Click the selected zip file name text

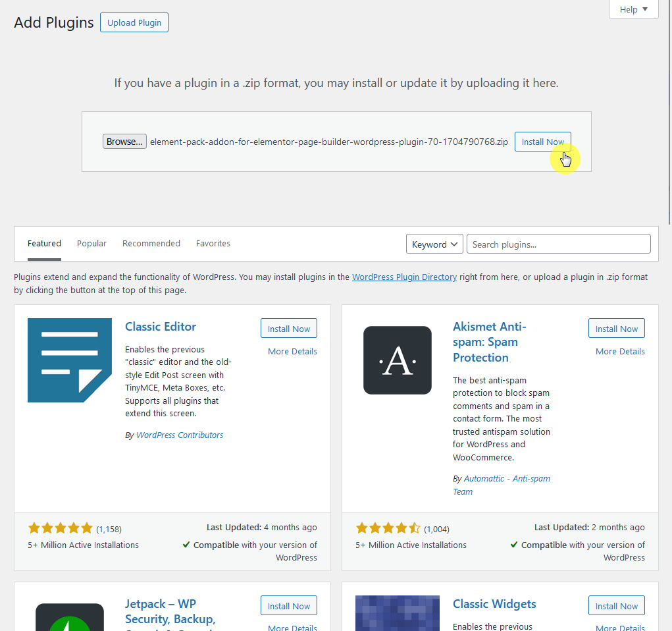[328, 142]
